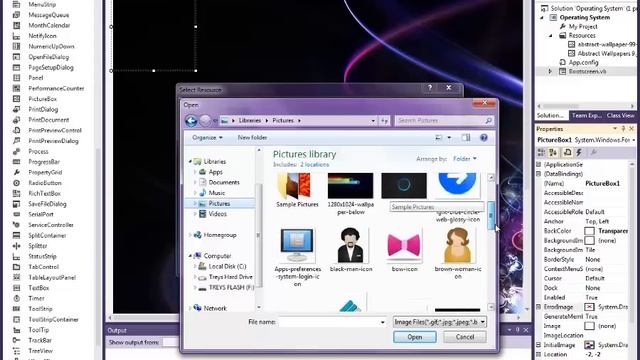
Task: Select PageSetupDialog icon in the Toolbox
Action: 16,67
